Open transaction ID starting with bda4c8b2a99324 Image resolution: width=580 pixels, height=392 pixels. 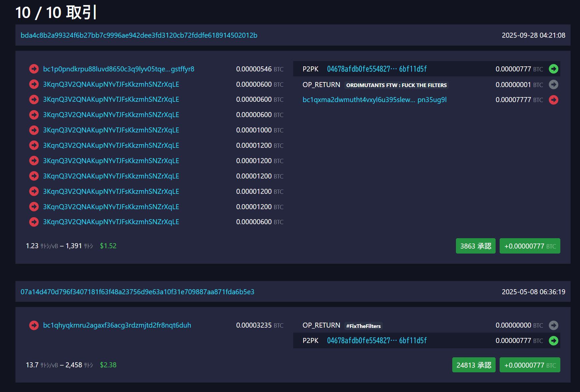click(139, 35)
